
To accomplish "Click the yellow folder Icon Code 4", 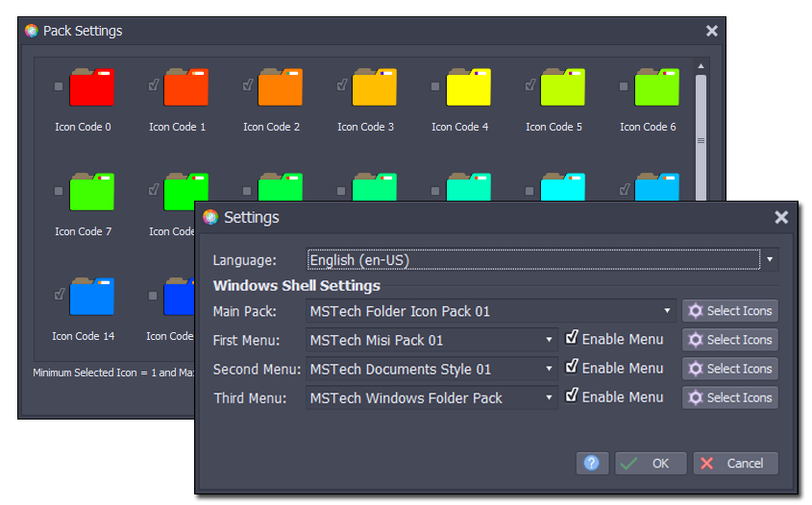I will pyautogui.click(x=468, y=87).
